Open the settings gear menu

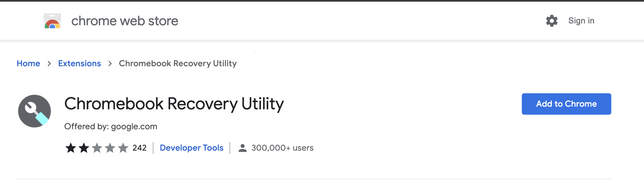pyautogui.click(x=552, y=21)
